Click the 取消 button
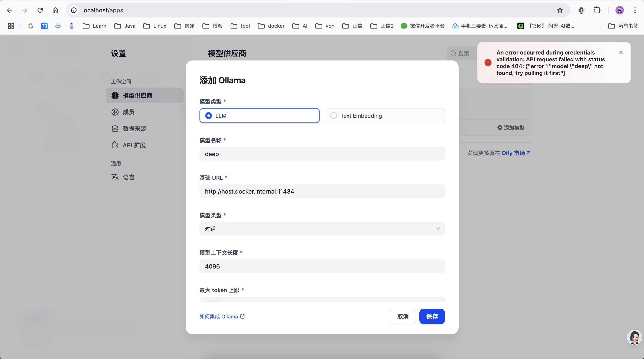This screenshot has height=359, width=644. point(403,316)
